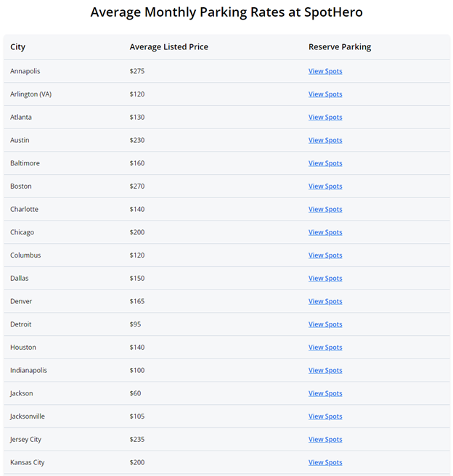Image resolution: width=453 pixels, height=476 pixels.
Task: Select the Houston View Spots link
Action: 325,348
